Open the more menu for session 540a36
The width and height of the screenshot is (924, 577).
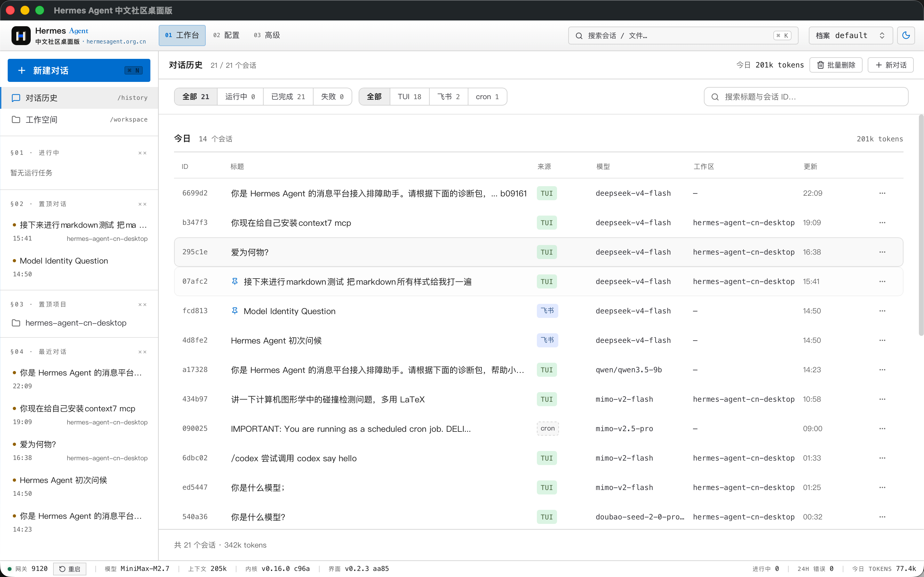coord(882,517)
